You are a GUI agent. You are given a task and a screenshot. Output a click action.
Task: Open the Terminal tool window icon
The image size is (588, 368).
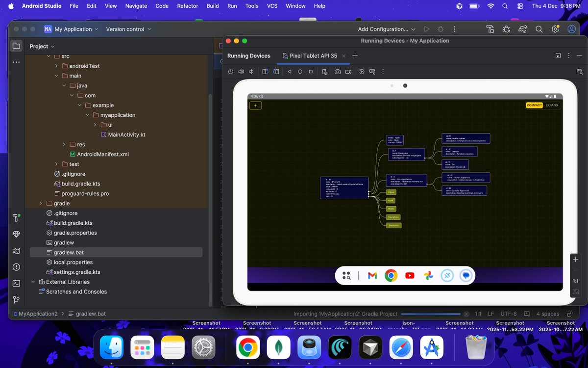tap(16, 283)
